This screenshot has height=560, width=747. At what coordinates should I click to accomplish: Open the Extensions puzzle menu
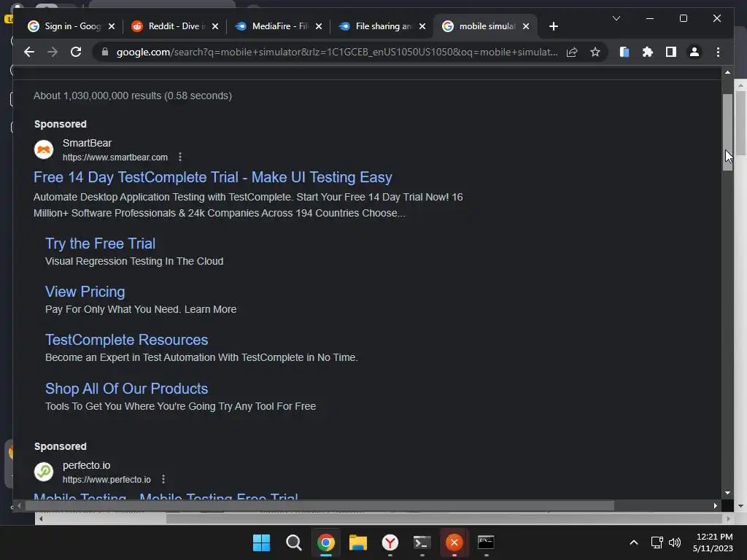point(648,52)
